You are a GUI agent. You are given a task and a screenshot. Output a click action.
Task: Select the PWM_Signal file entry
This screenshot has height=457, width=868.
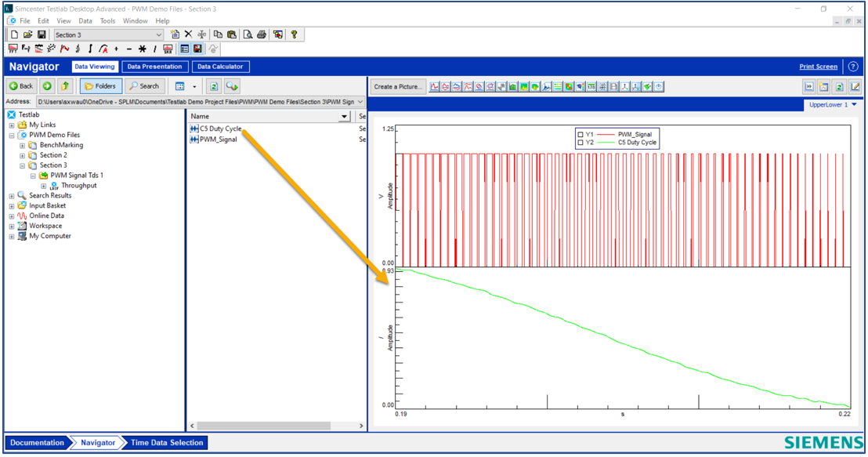click(x=214, y=139)
